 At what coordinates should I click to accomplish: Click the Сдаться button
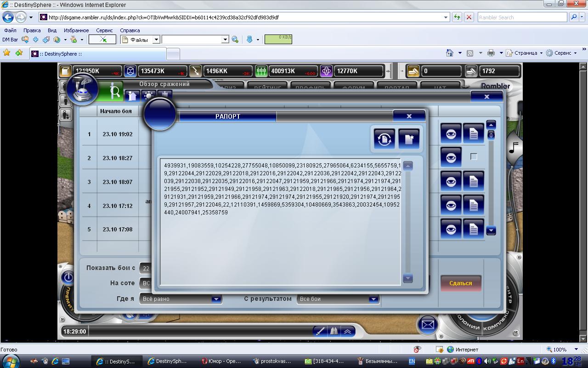coord(460,283)
